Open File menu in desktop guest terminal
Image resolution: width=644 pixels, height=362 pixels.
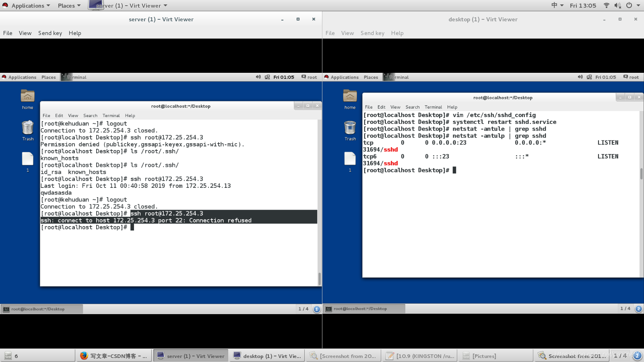[369, 107]
